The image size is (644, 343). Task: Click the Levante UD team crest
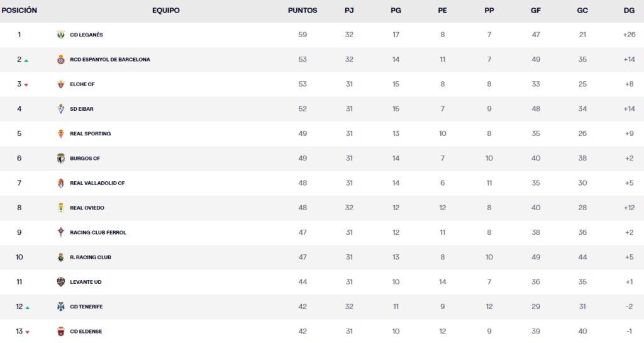tap(61, 282)
